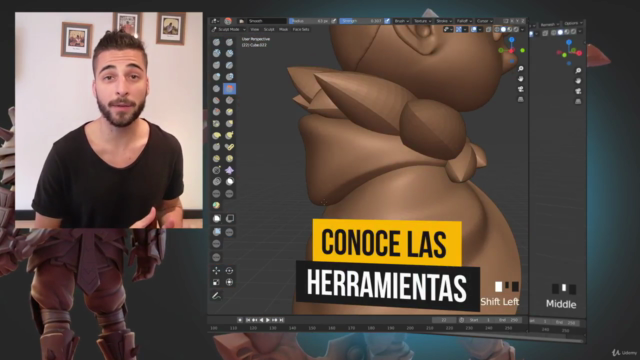This screenshot has height=360, width=640.
Task: Select the Rotate brush with checkmark icon
Action: 229,158
